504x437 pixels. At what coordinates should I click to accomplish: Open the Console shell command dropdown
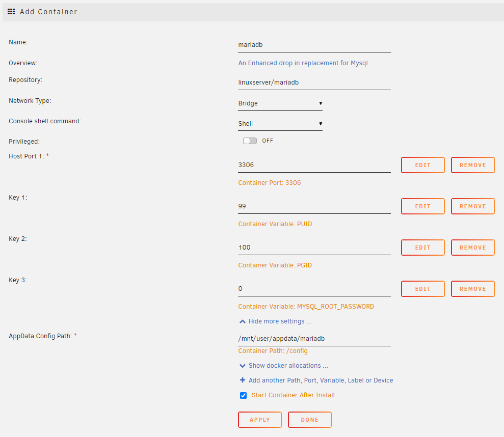[x=280, y=124]
